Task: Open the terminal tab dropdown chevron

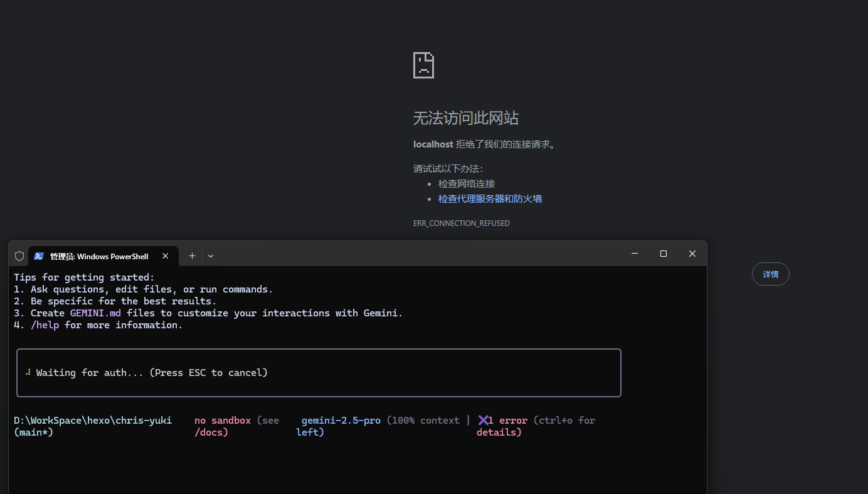Action: coord(210,255)
